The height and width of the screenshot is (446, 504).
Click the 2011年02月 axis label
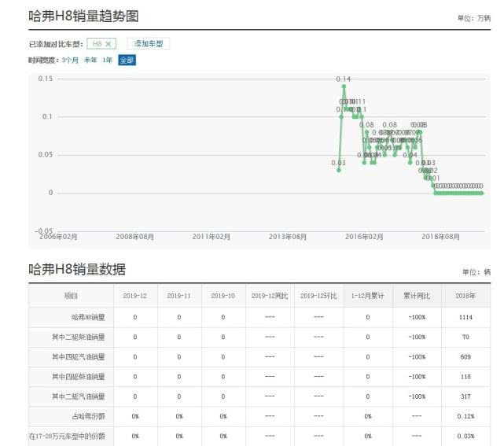[x=212, y=237]
